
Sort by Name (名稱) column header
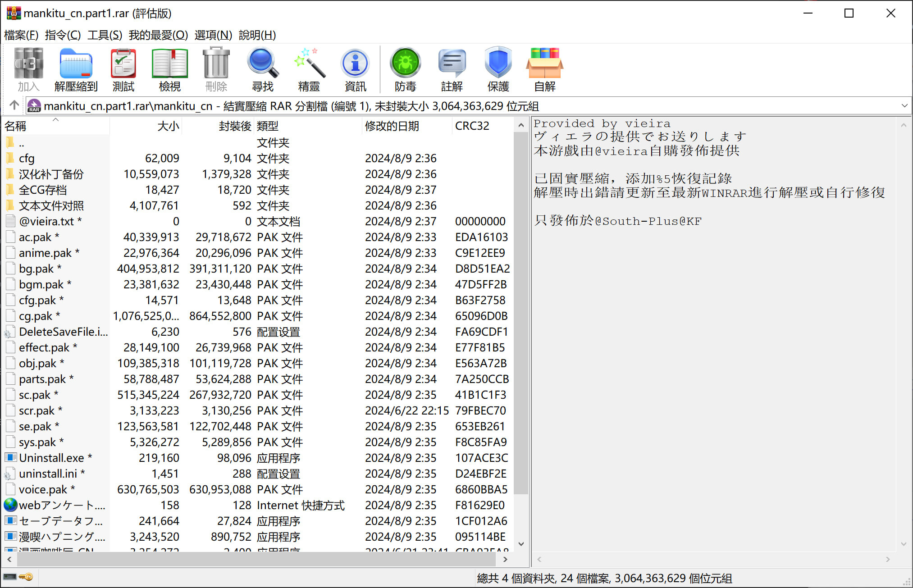click(16, 126)
